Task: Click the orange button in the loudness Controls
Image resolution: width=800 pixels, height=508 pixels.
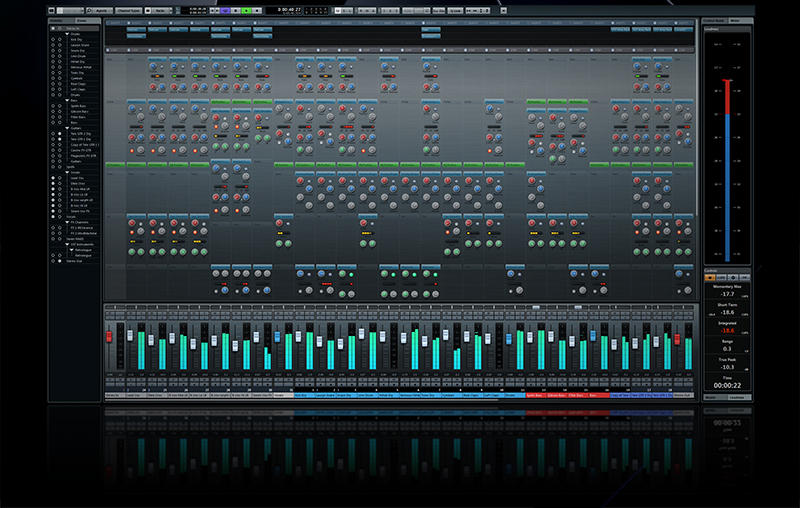Action: [x=710, y=277]
